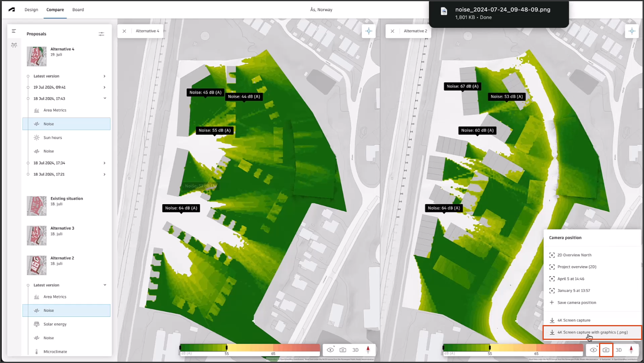This screenshot has height=363, width=644.
Task: Click Noise: 67 dB (A) label
Action: coord(462,86)
